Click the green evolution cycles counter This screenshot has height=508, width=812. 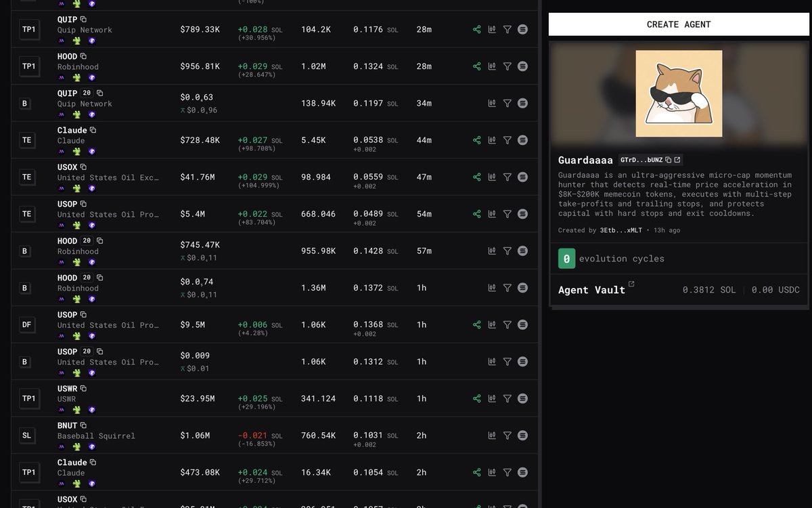click(x=566, y=259)
